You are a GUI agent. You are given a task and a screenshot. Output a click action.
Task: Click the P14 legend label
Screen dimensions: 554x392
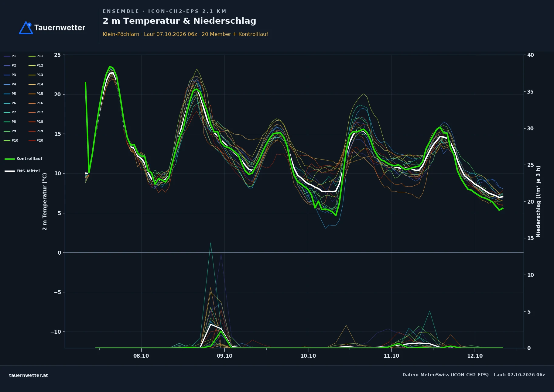coord(40,84)
